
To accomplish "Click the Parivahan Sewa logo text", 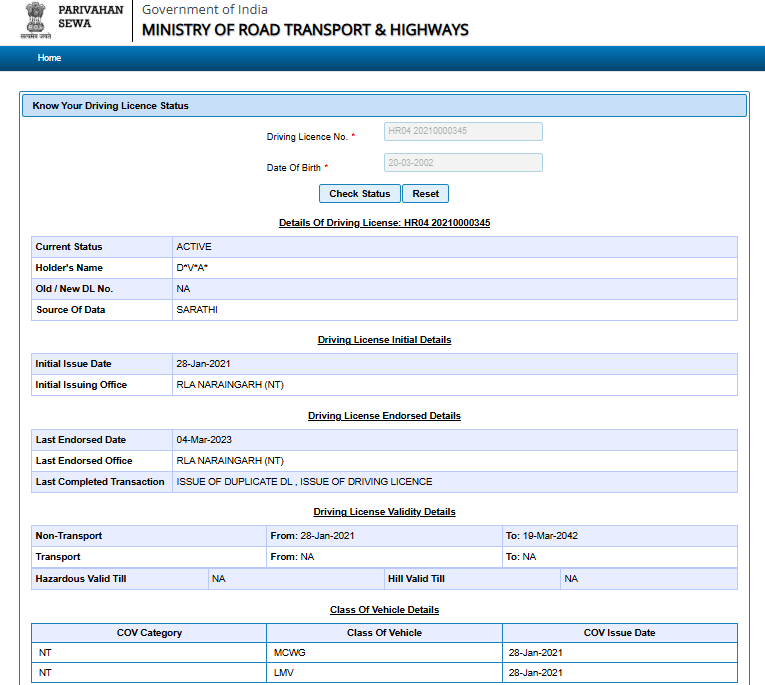I will click(x=90, y=16).
